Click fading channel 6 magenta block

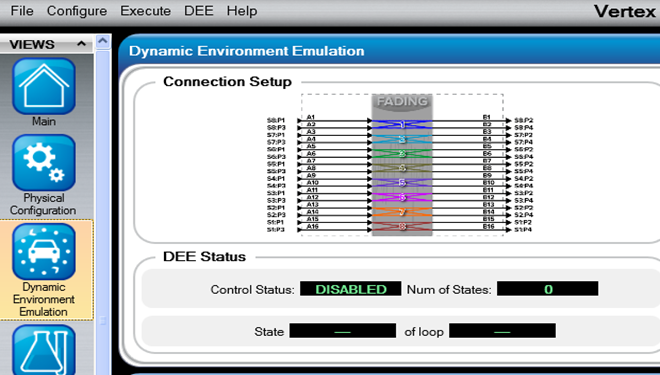tap(402, 197)
